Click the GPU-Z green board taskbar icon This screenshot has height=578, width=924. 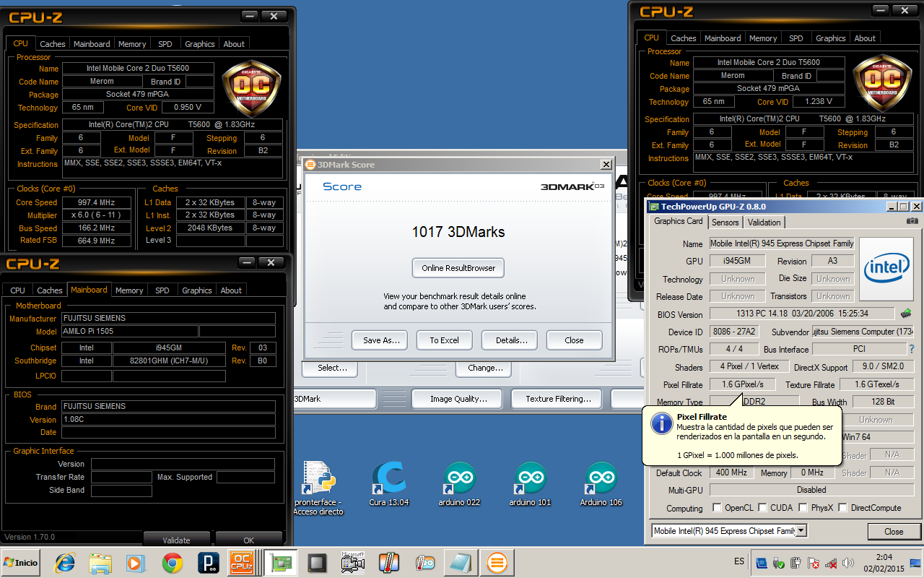[281, 563]
